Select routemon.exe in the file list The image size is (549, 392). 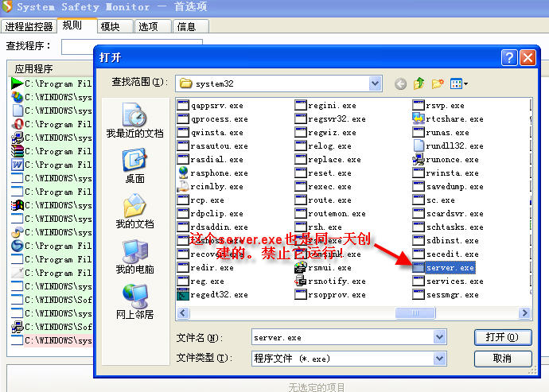[330, 214]
